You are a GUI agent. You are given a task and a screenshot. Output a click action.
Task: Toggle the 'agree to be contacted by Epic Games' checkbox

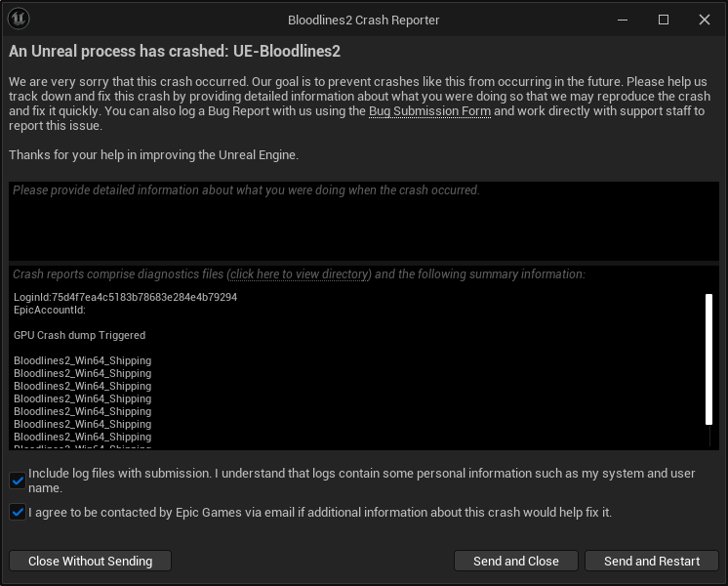pos(18,512)
